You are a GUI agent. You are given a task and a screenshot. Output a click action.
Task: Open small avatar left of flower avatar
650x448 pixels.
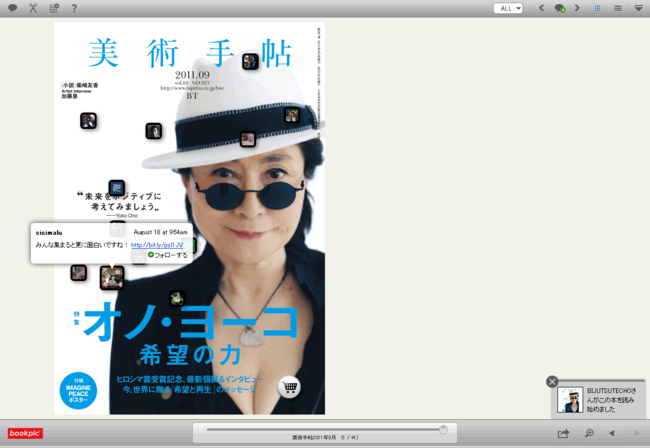pyautogui.click(x=79, y=273)
